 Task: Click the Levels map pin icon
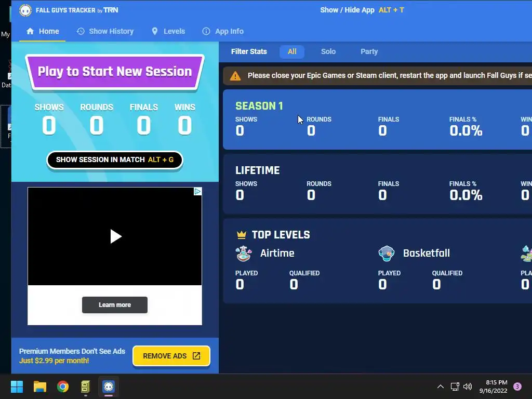pyautogui.click(x=155, y=31)
